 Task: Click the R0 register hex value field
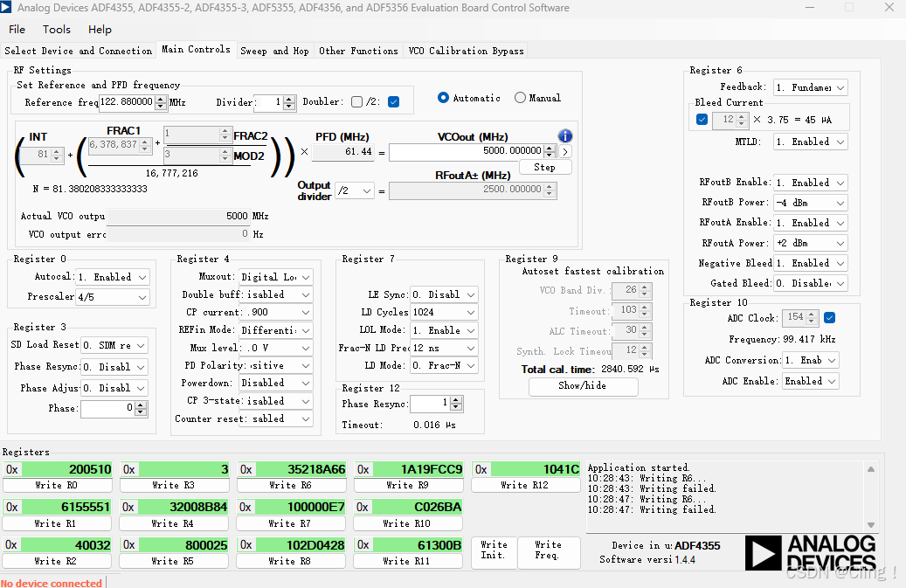tap(66, 469)
